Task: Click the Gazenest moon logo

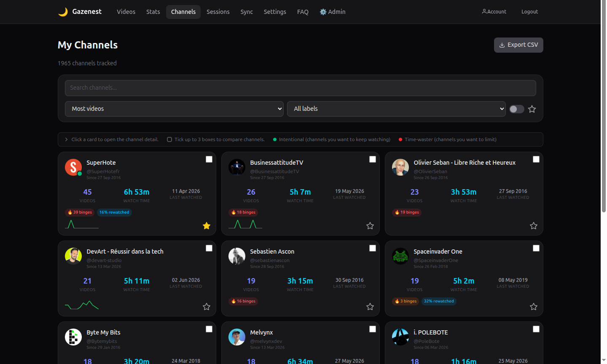Action: click(63, 12)
